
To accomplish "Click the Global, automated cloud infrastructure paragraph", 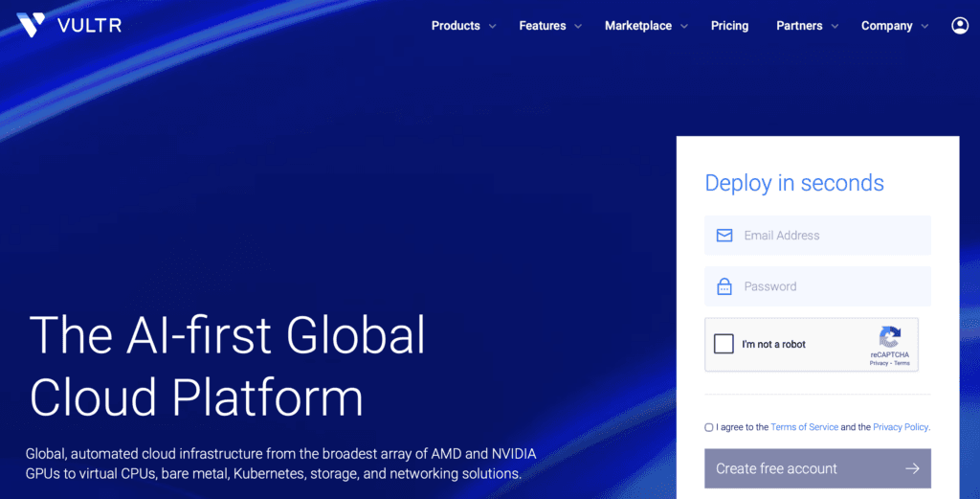I will [x=280, y=464].
